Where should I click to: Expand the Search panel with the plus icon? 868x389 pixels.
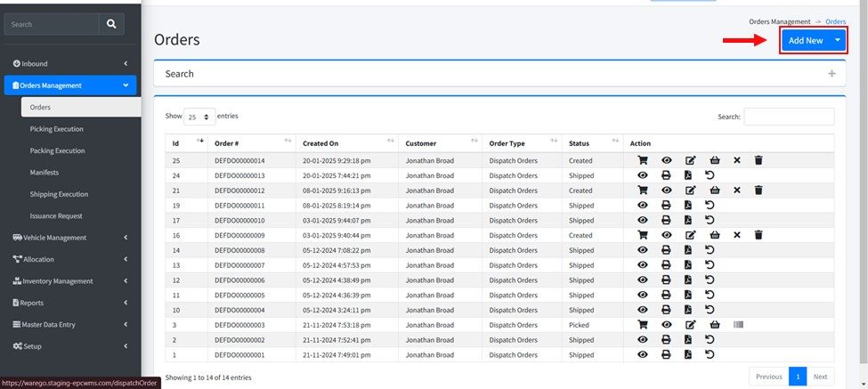click(831, 74)
